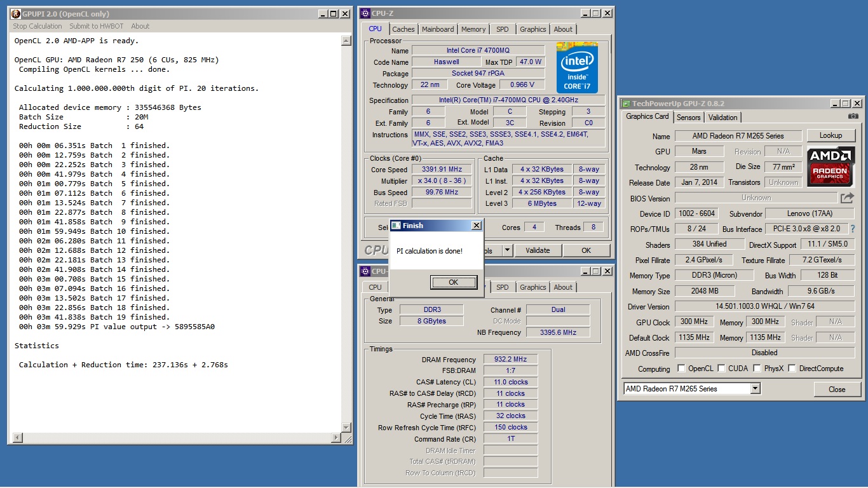The height and width of the screenshot is (488, 868).
Task: Click the Memory Type value DDR3 (Micron)
Action: click(714, 276)
